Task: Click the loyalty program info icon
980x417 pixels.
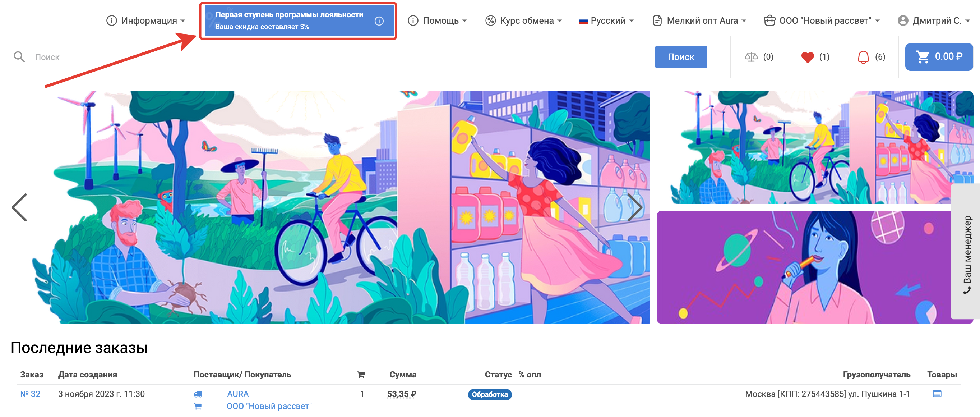Action: click(379, 21)
